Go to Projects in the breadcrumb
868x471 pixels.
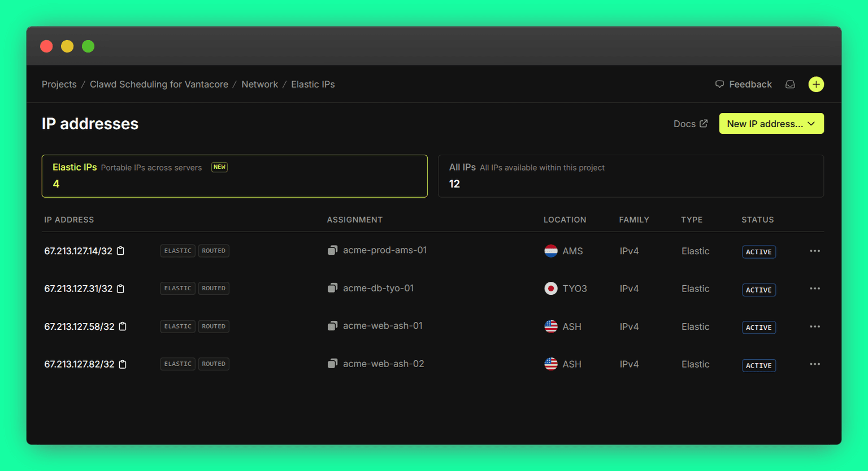(59, 84)
